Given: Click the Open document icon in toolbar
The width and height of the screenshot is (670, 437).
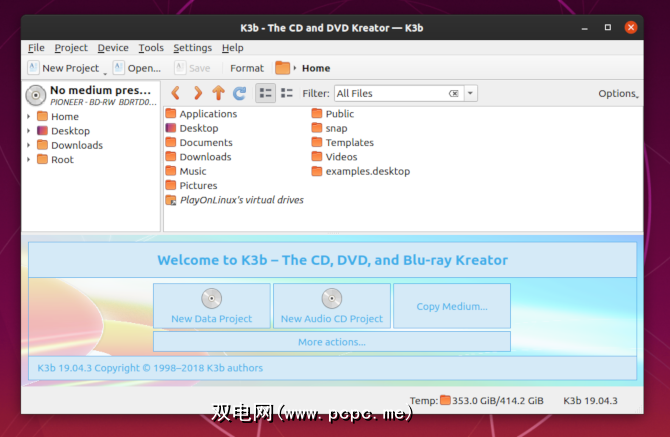Looking at the screenshot, I should pos(119,68).
